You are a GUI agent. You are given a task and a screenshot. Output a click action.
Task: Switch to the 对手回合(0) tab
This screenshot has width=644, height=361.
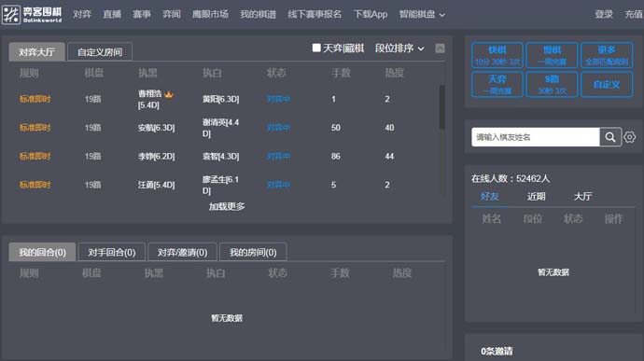(112, 252)
